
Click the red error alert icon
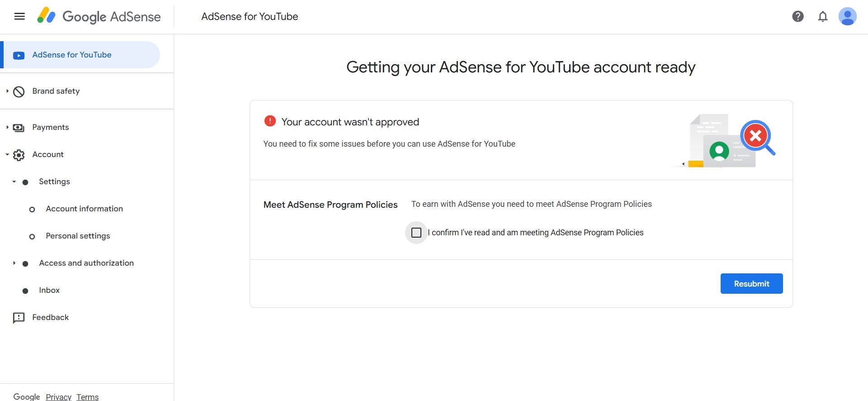pyautogui.click(x=270, y=121)
